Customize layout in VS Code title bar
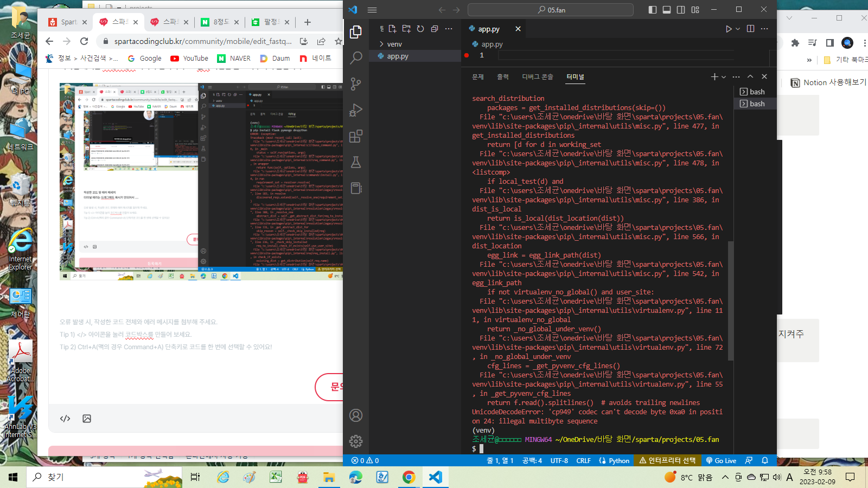Screen dimensions: 868x488 (695, 10)
